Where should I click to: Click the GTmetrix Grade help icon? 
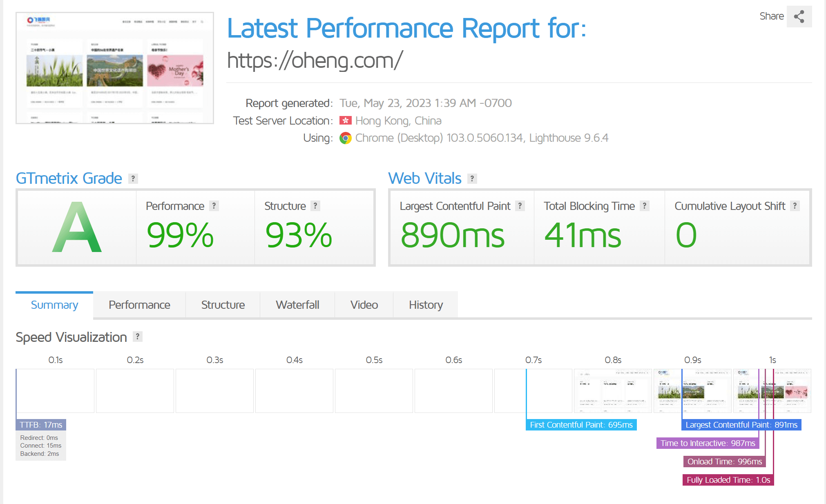(x=133, y=178)
